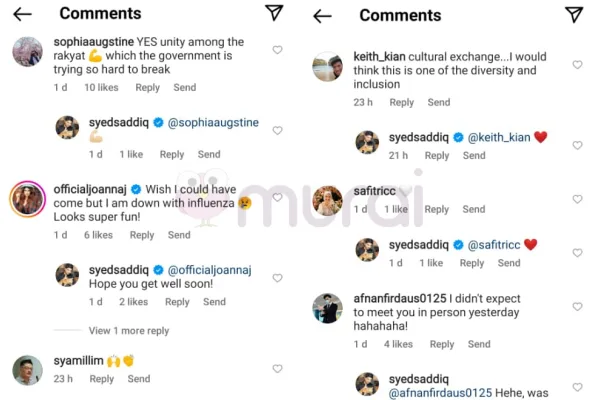Open afnanfirdaus0125's profile avatar
This screenshot has width=600, height=400.
point(327,308)
